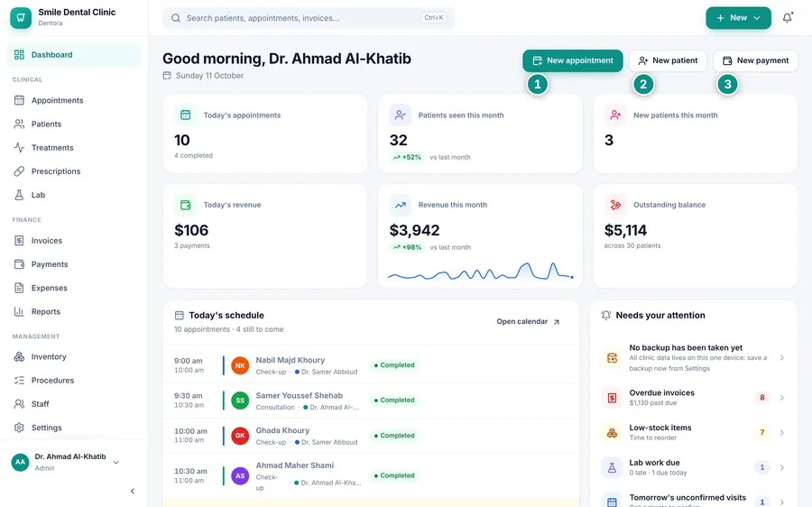Screen dimensions: 812x507
Task: Open Treatments in the sidebar
Action: click(74, 148)
